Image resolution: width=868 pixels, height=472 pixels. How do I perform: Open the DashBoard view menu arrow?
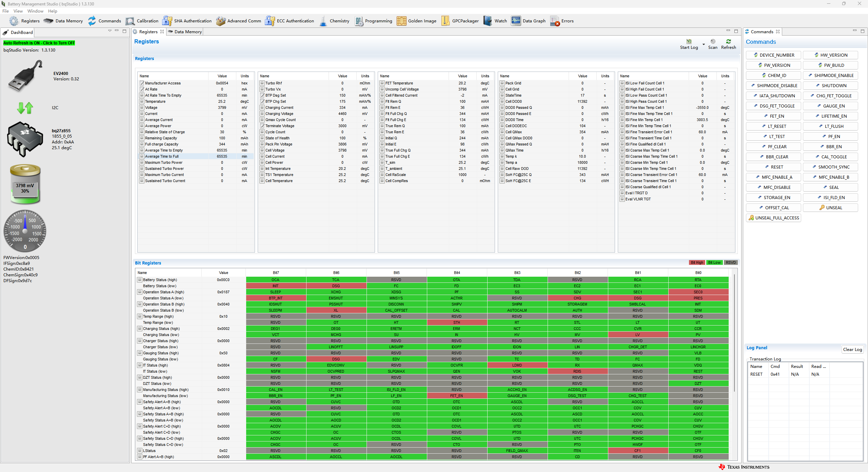click(x=110, y=31)
